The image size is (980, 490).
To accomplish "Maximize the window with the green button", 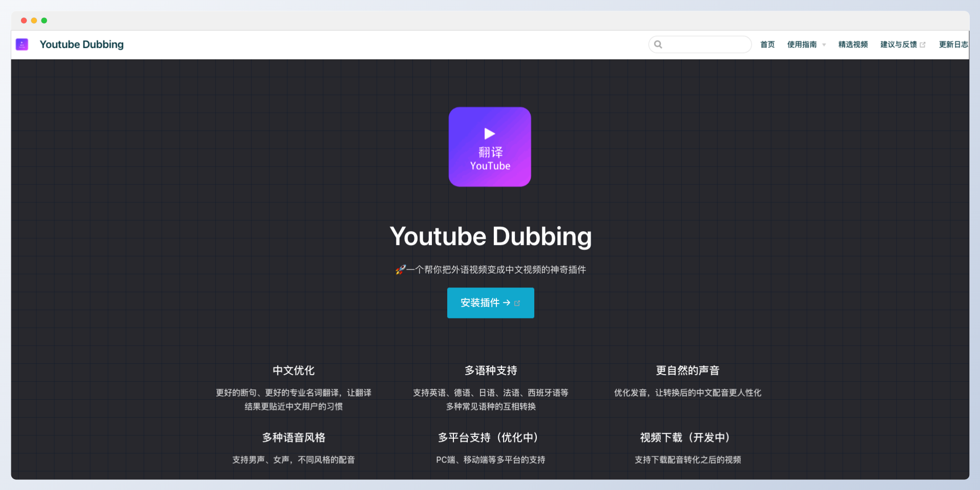I will point(44,21).
